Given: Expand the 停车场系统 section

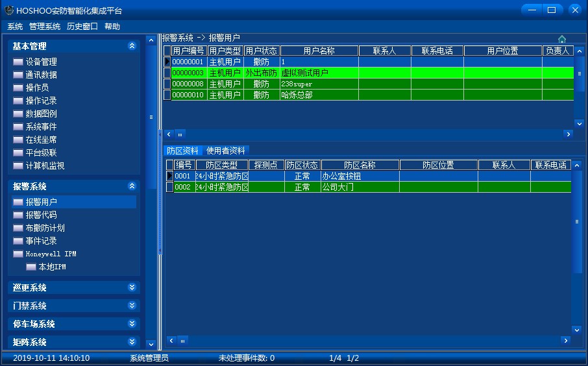Looking at the screenshot, I should point(132,324).
